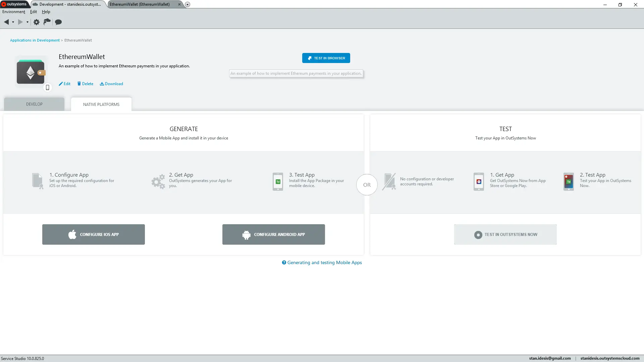Click TEST IN BROWSER button
The height and width of the screenshot is (362, 644).
point(326,58)
